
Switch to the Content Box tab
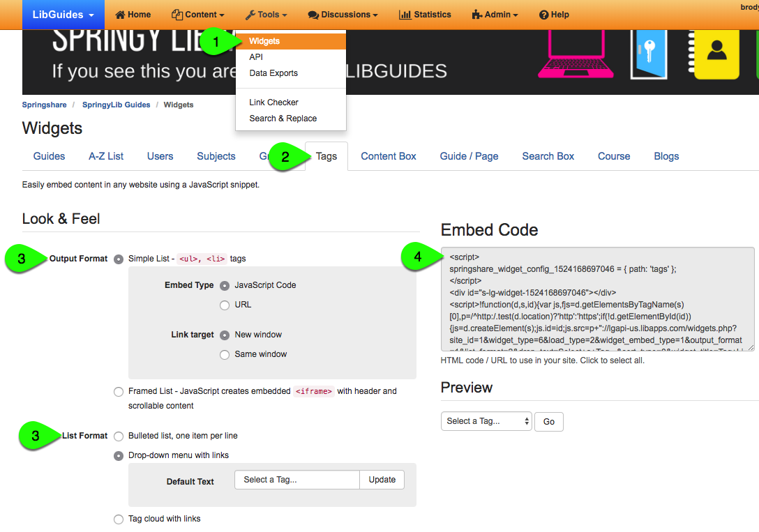click(388, 156)
